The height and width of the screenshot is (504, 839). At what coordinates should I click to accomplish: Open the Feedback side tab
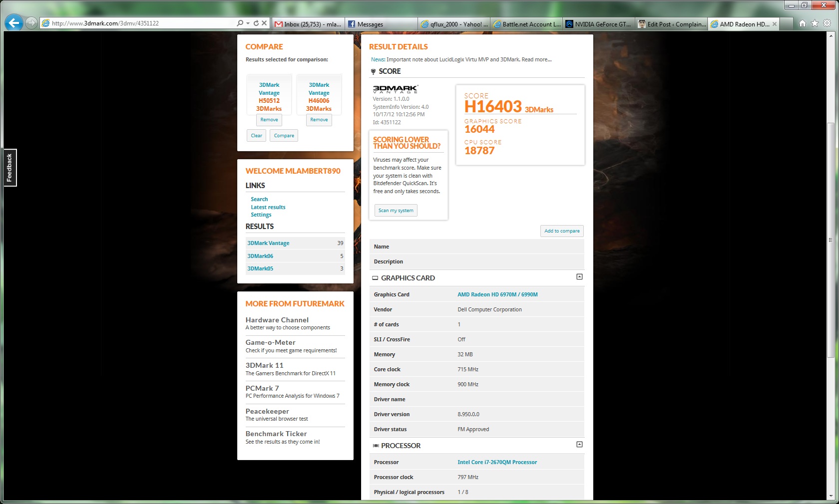[9, 168]
